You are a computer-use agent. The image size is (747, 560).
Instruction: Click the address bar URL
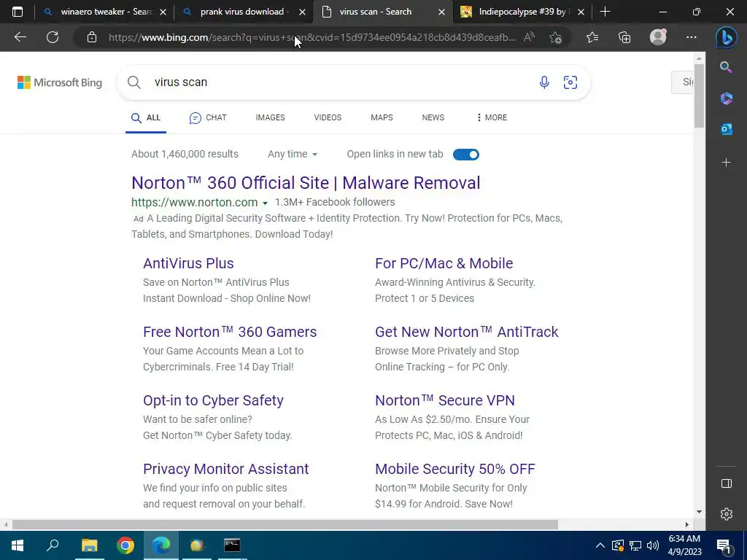(311, 37)
